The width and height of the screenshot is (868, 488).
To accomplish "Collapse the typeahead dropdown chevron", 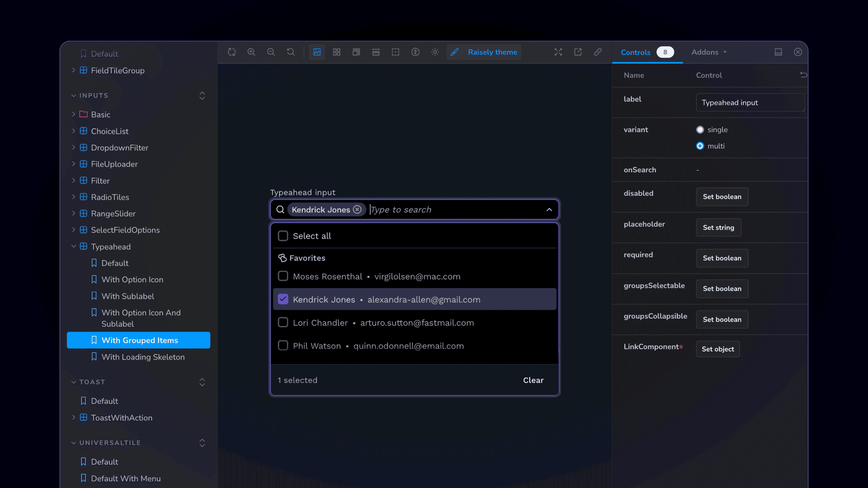I will [x=549, y=210].
